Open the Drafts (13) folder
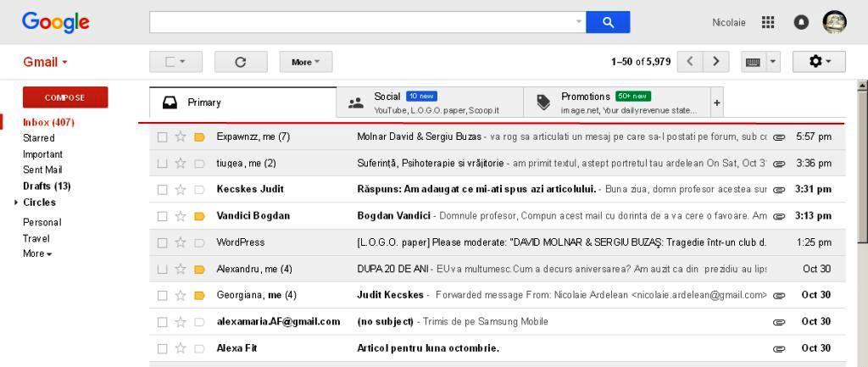Viewport: 868px width, 367px height. (46, 186)
